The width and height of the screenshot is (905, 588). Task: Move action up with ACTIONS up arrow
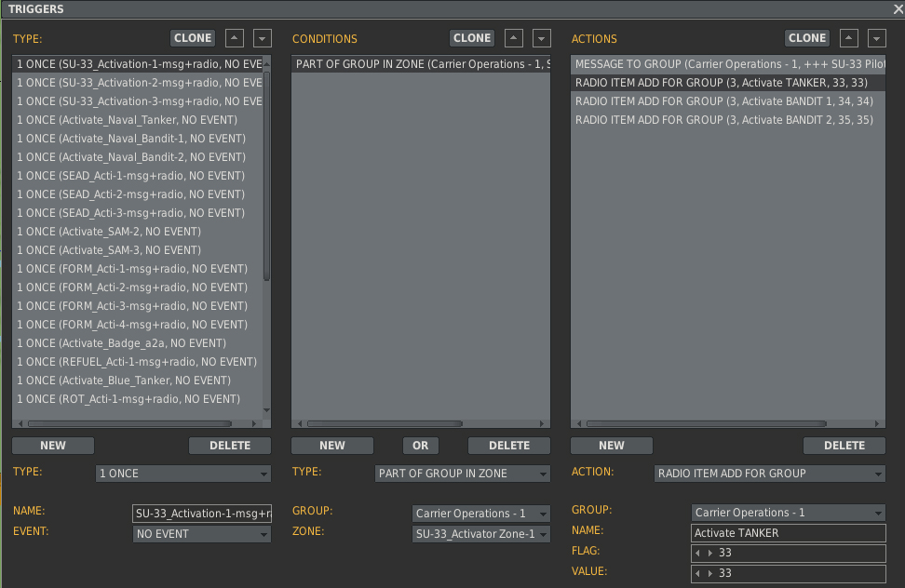coord(848,38)
